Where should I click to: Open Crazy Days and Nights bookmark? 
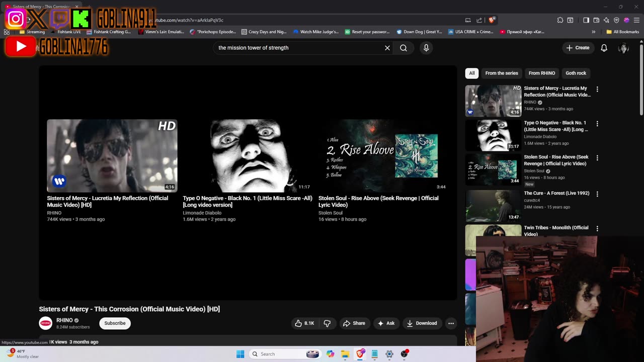pos(264,32)
